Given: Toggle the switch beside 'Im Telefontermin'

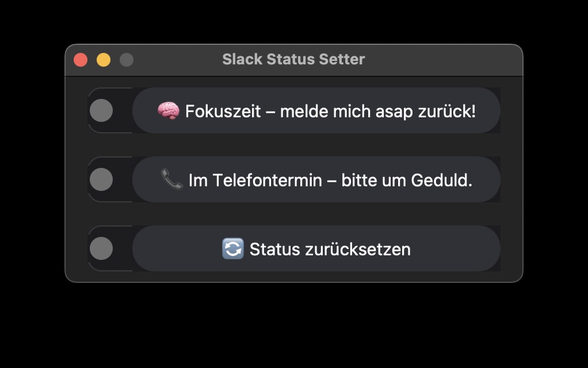Looking at the screenshot, I should click(101, 179).
